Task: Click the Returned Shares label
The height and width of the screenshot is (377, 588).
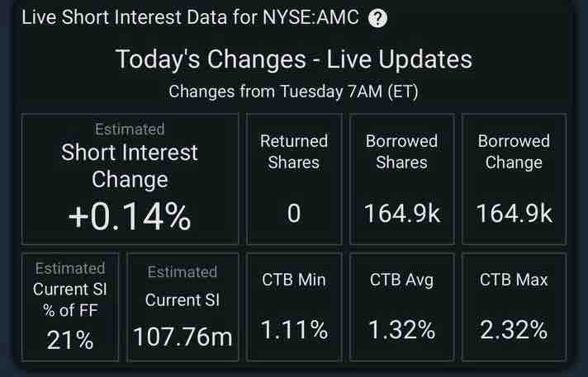Action: (x=293, y=152)
